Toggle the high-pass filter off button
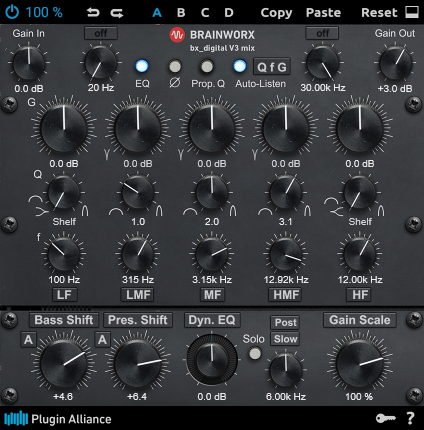 [x=101, y=33]
